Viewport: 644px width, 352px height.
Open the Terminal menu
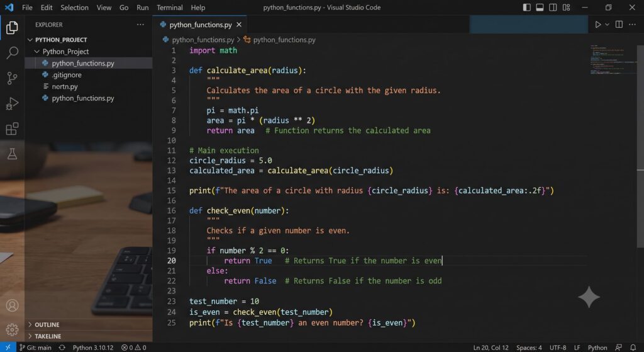[x=170, y=8]
